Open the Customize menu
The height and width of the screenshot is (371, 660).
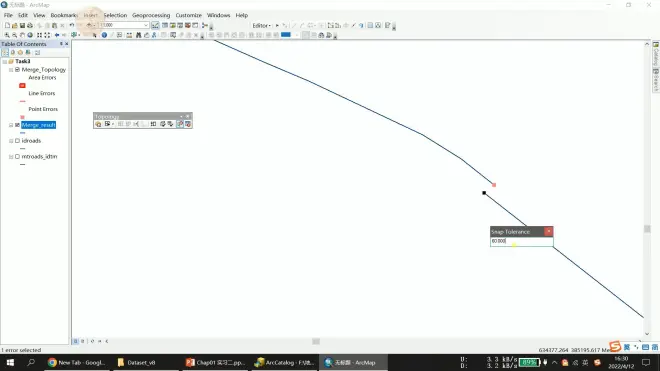coord(189,15)
